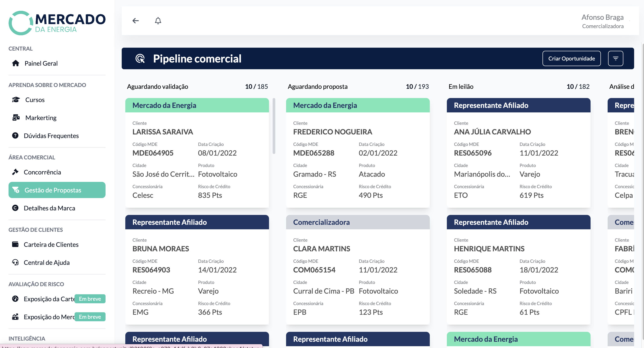644x348 pixels.
Task: Click the Carteira de Clientes wallet icon
Action: point(15,244)
